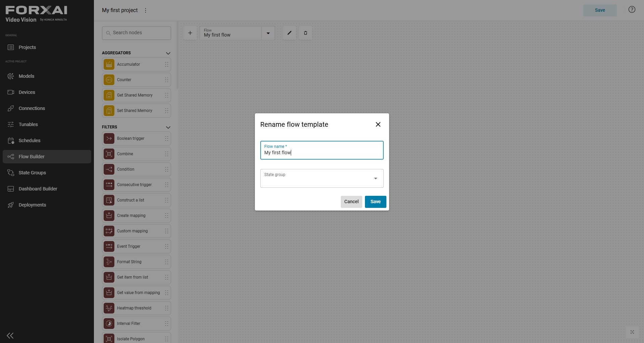The image size is (644, 343).
Task: Select the Consecutive trigger node icon
Action: coord(109,185)
